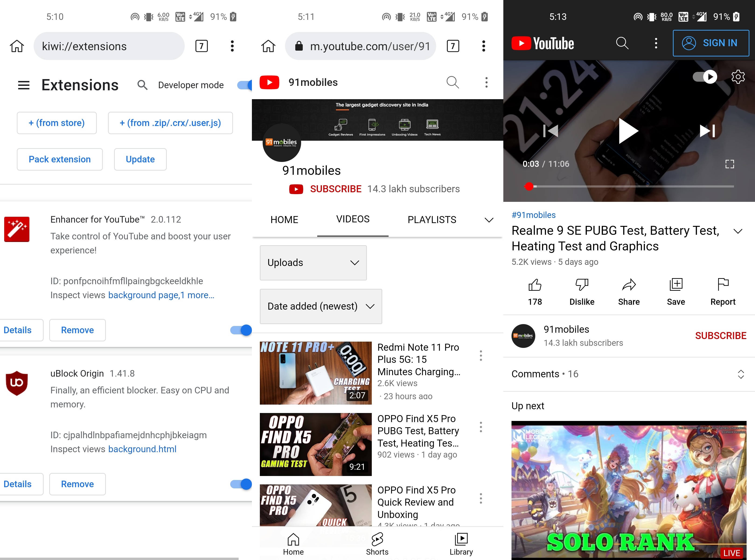Enter fullscreen in the video player
This screenshot has width=755, height=560.
tap(730, 164)
